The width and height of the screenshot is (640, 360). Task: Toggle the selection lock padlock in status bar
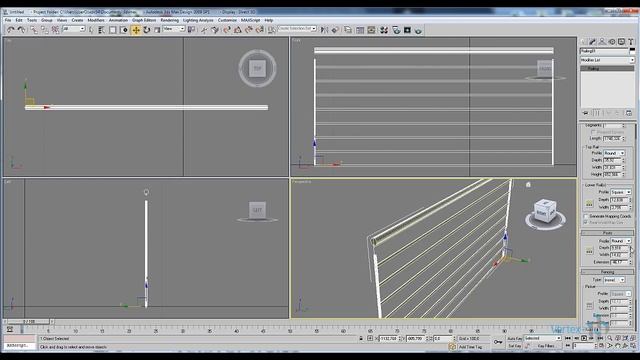(361, 338)
